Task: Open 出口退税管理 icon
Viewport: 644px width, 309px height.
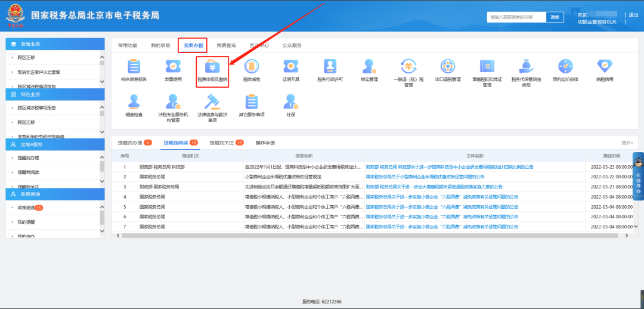Action: coord(448,67)
